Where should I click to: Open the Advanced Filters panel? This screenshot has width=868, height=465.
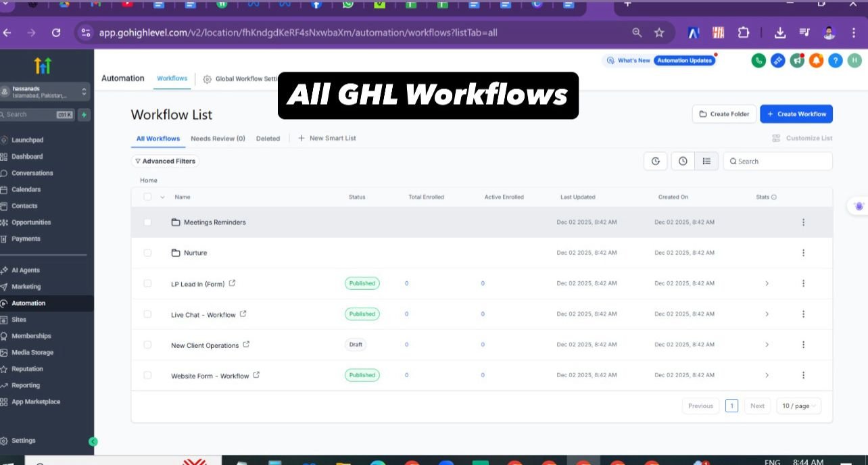pos(165,162)
